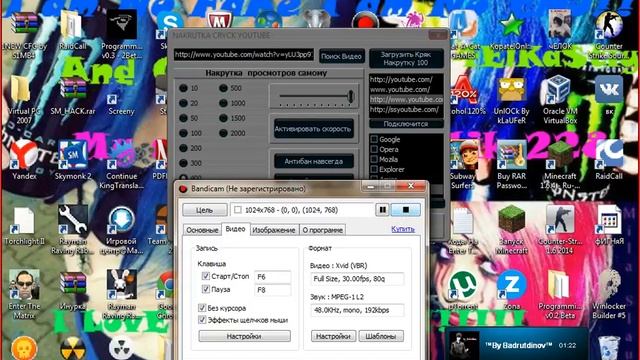This screenshot has height=360, width=640.
Task: Select http://youtube.com/ in the URL list
Action: tap(406, 79)
